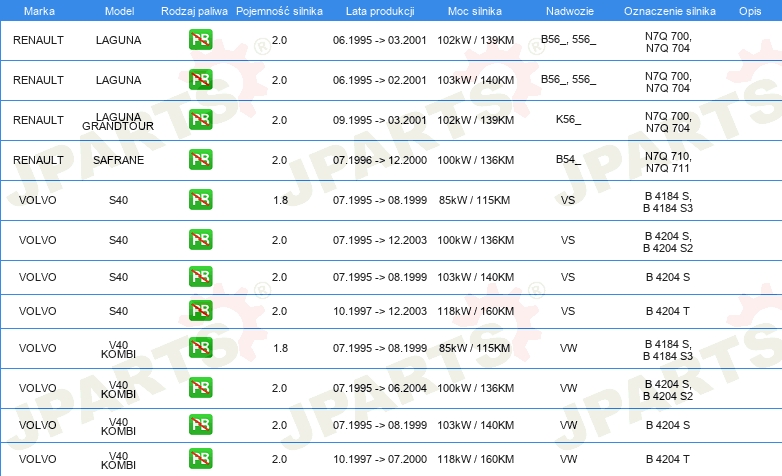Click the Nadwozie column header
The width and height of the screenshot is (782, 476).
coord(570,11)
